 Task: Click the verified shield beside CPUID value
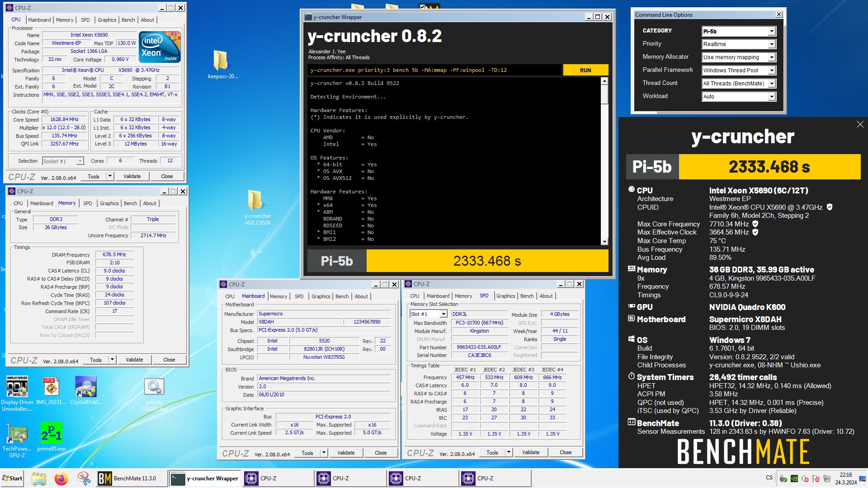click(830, 207)
